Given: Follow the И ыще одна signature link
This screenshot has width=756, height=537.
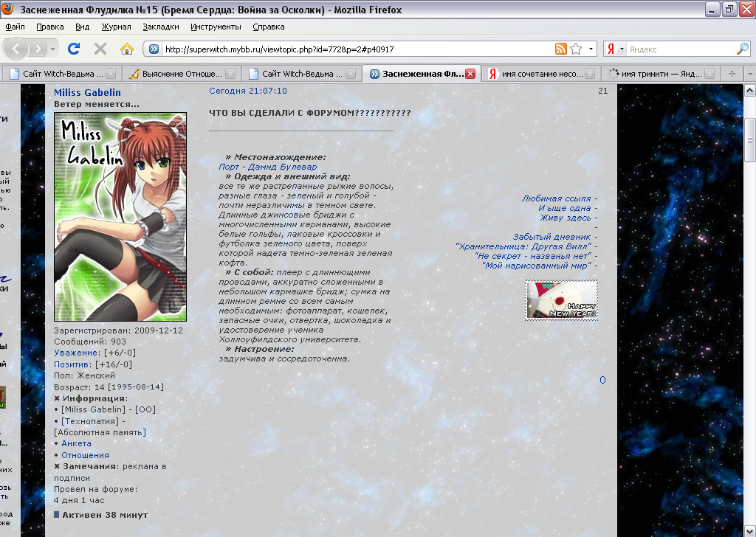Looking at the screenshot, I should point(564,208).
